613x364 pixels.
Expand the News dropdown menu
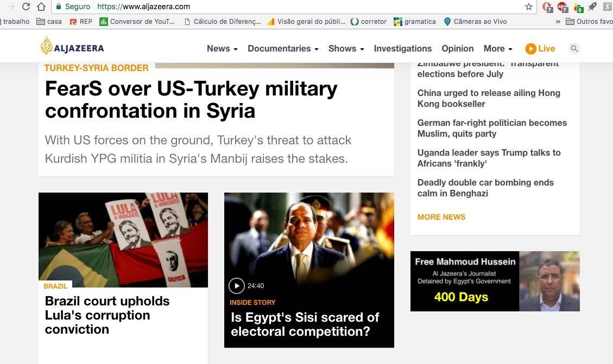[x=222, y=48]
